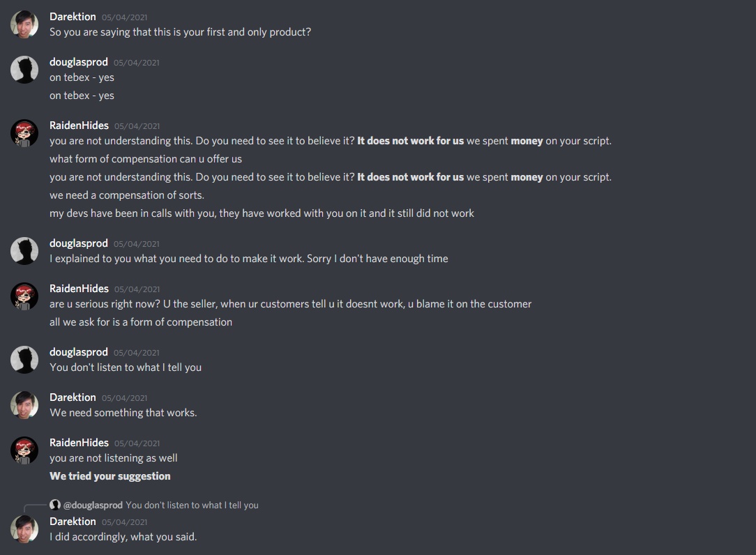756x555 pixels.
Task: Open douglasprod's avatar beside "I explained to you" message
Action: pos(24,251)
